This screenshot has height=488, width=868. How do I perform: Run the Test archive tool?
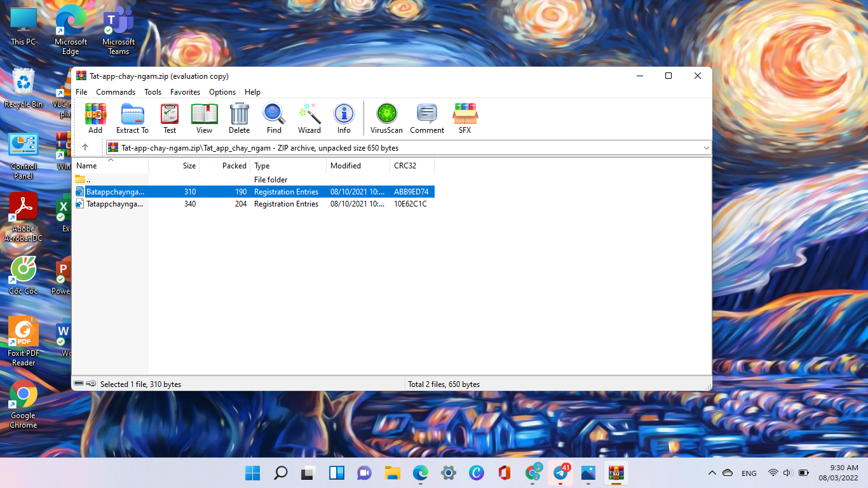tap(170, 119)
